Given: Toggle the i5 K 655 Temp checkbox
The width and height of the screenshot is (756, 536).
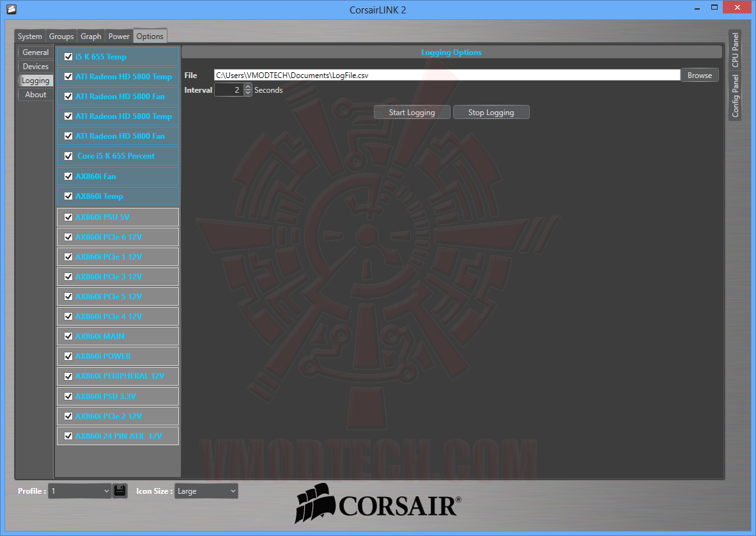Looking at the screenshot, I should click(68, 56).
